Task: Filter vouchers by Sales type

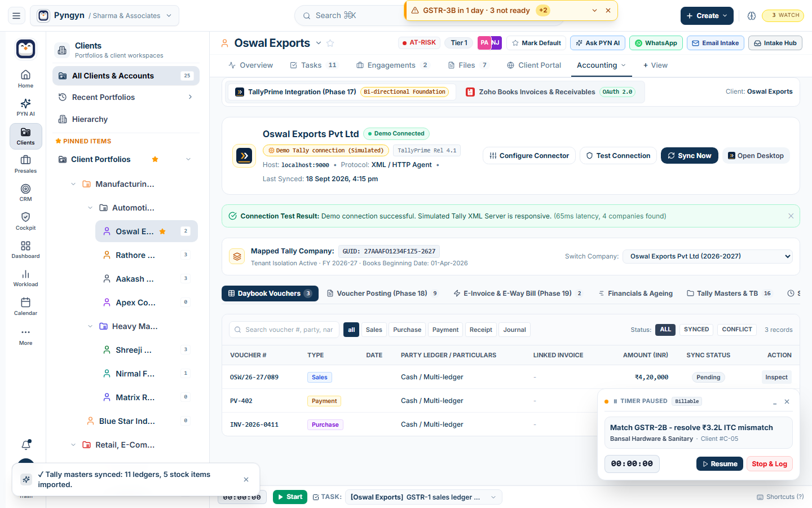Action: click(x=374, y=330)
